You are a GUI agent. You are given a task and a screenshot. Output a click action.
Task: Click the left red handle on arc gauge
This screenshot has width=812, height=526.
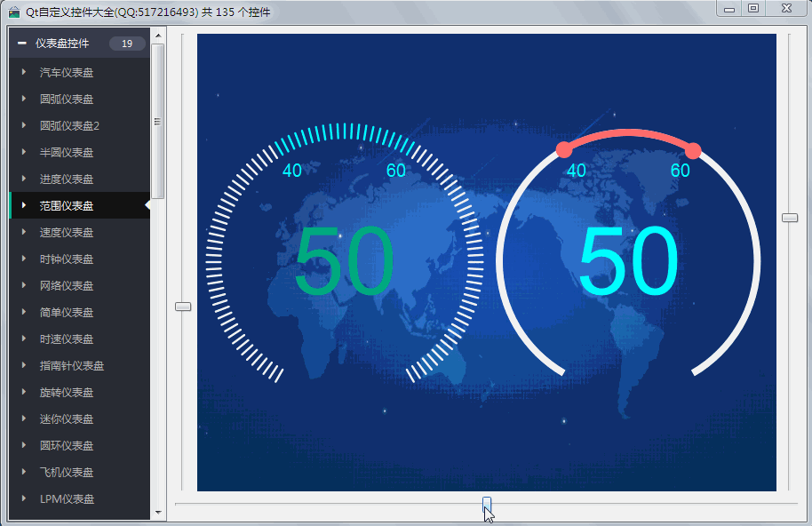pyautogui.click(x=563, y=149)
